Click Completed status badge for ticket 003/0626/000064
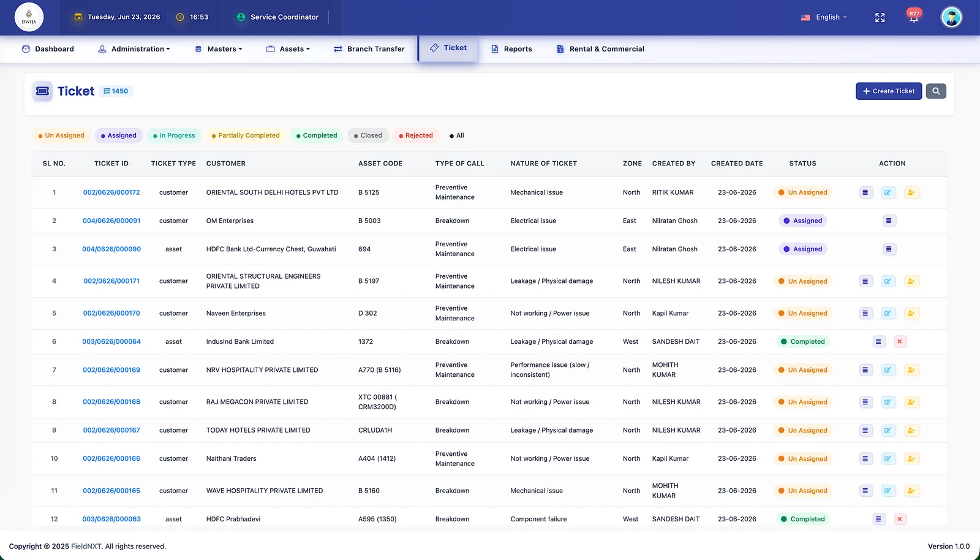Screen dimensions: 980x560 (802, 341)
